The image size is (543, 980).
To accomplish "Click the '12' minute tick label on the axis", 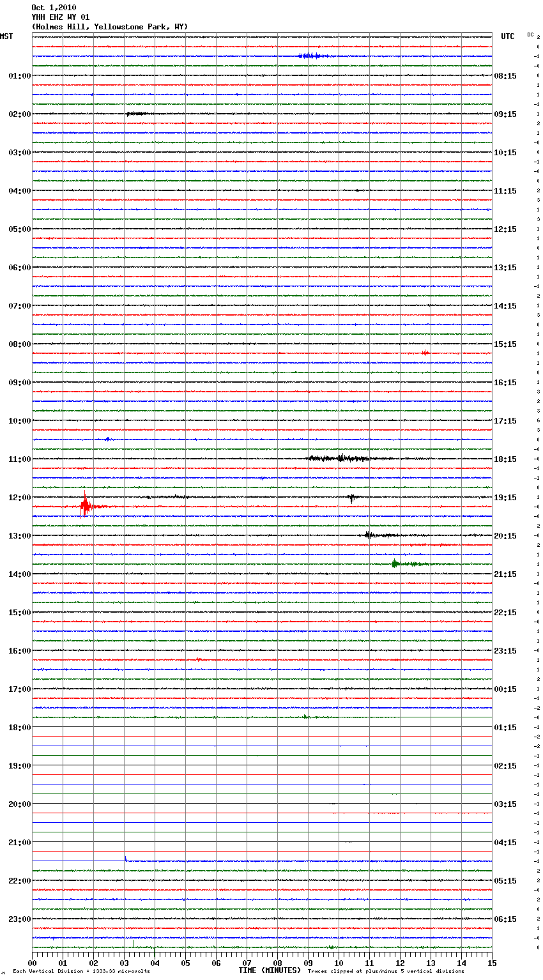I will [x=400, y=963].
